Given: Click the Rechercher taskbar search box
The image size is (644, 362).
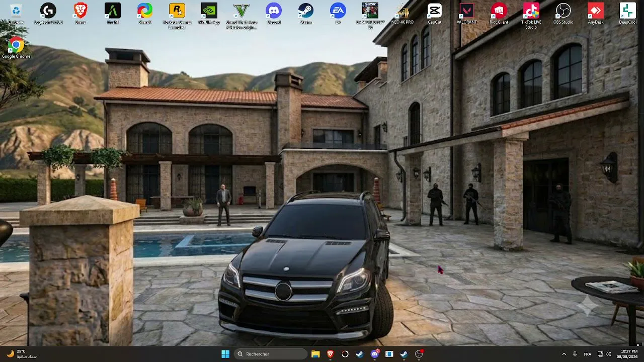Looking at the screenshot, I should pos(271,354).
